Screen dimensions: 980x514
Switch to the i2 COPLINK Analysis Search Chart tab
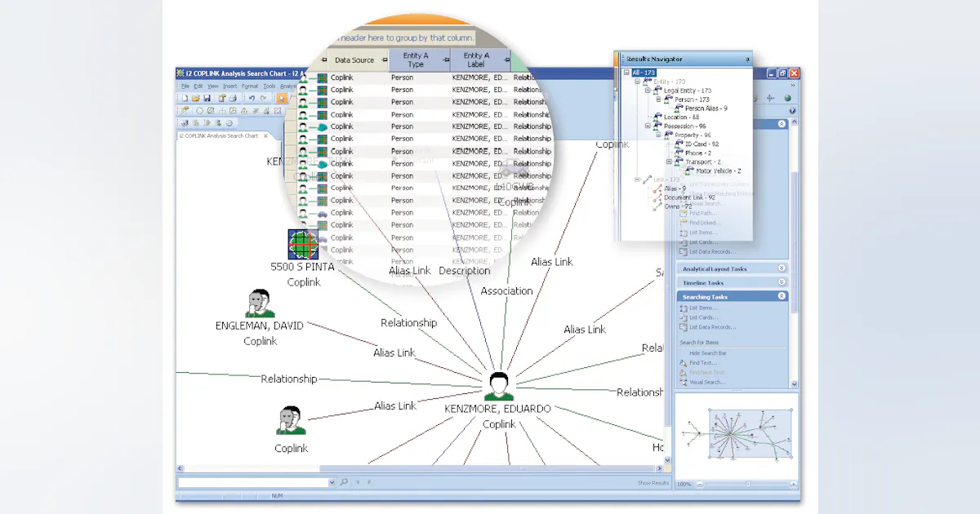click(219, 135)
